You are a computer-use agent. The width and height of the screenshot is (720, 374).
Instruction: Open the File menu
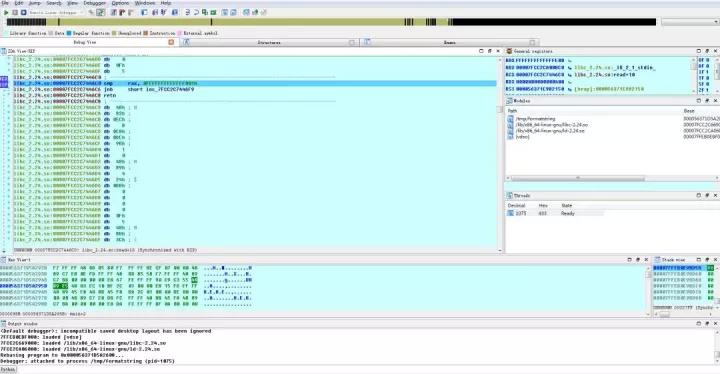(5, 3)
